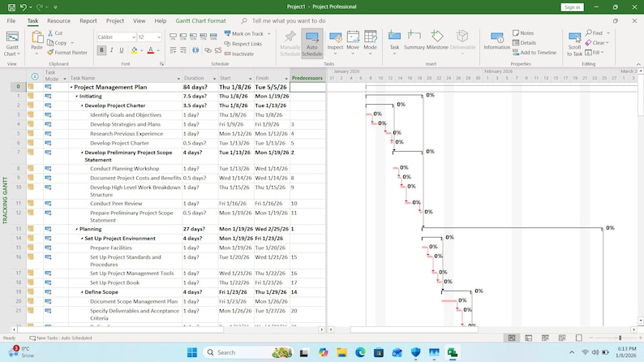Mark task 0% complete icon

coord(173,37)
